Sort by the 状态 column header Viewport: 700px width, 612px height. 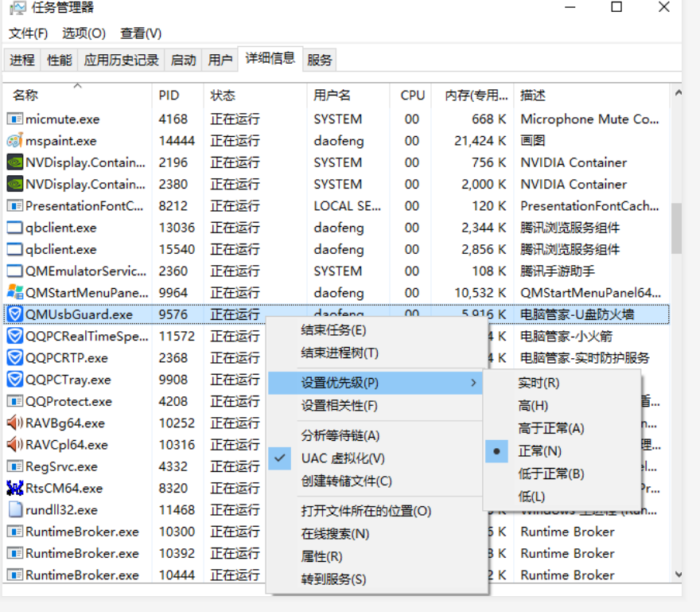pyautogui.click(x=255, y=96)
